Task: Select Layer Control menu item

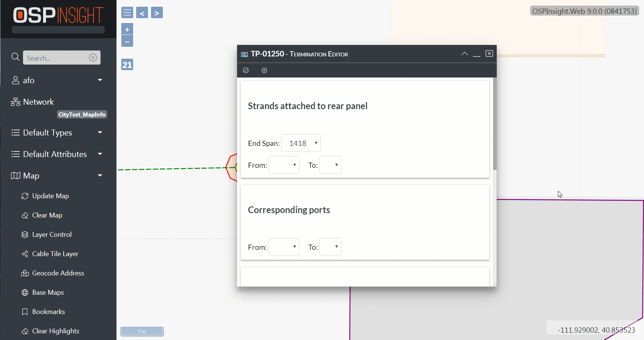Action: [52, 235]
